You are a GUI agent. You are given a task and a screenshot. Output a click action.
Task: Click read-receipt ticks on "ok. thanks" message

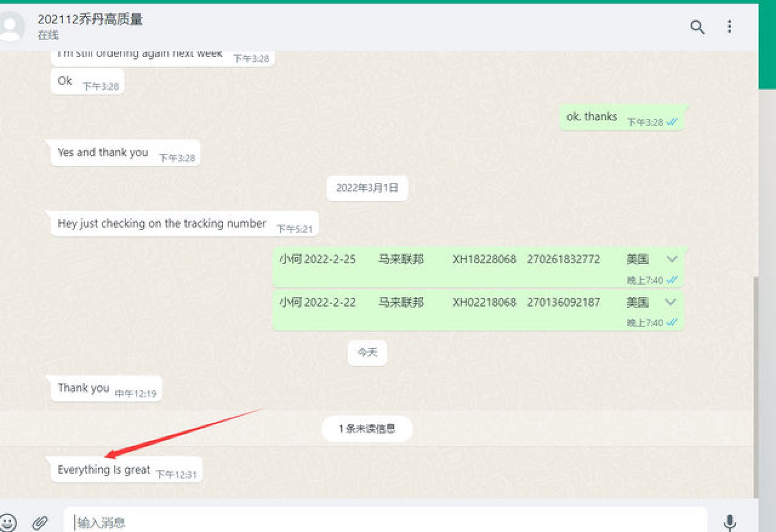pyautogui.click(x=672, y=122)
